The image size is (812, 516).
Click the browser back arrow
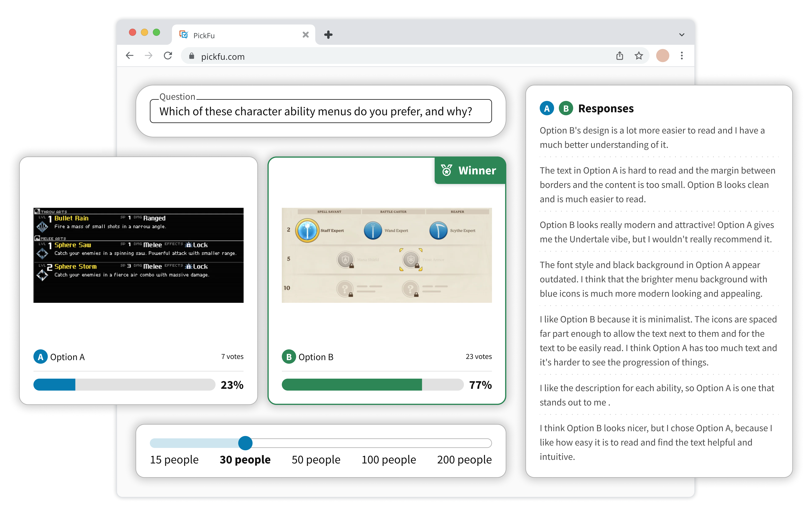(130, 56)
